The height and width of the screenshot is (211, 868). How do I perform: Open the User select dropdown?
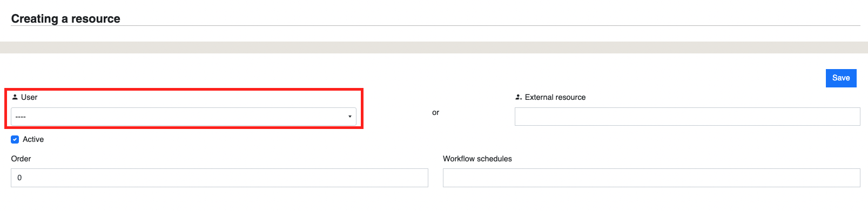coord(184,117)
